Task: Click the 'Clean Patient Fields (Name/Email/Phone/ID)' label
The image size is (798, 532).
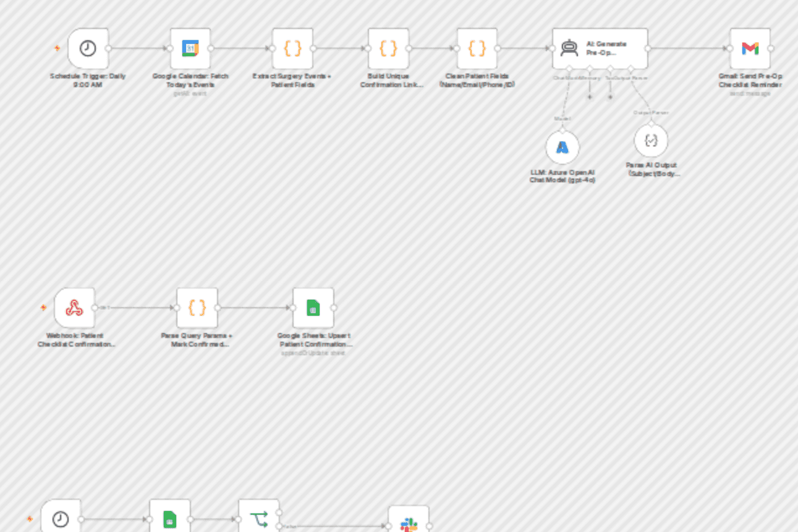Action: (477, 80)
